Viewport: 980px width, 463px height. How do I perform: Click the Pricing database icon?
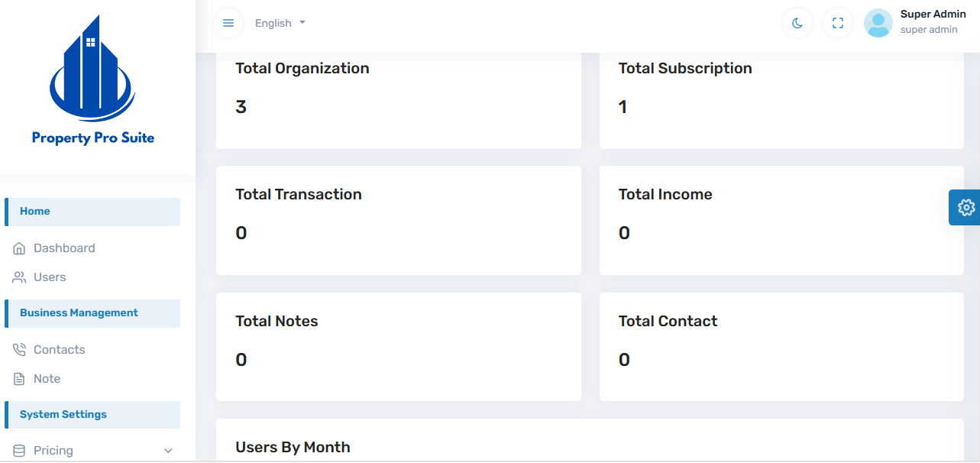(19, 451)
